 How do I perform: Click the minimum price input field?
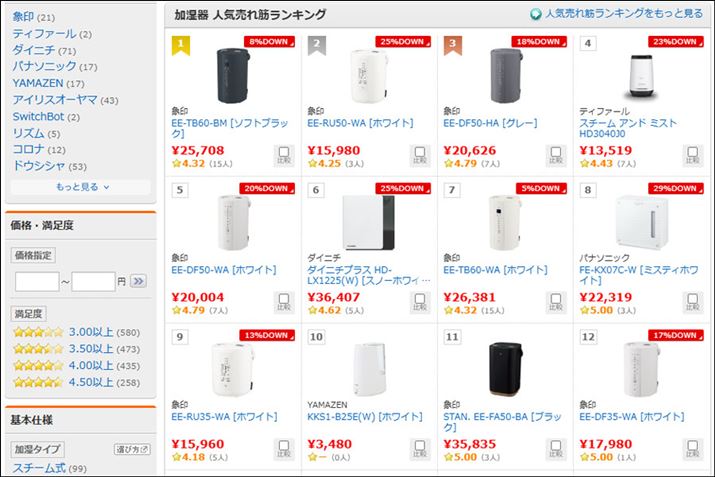(x=37, y=282)
